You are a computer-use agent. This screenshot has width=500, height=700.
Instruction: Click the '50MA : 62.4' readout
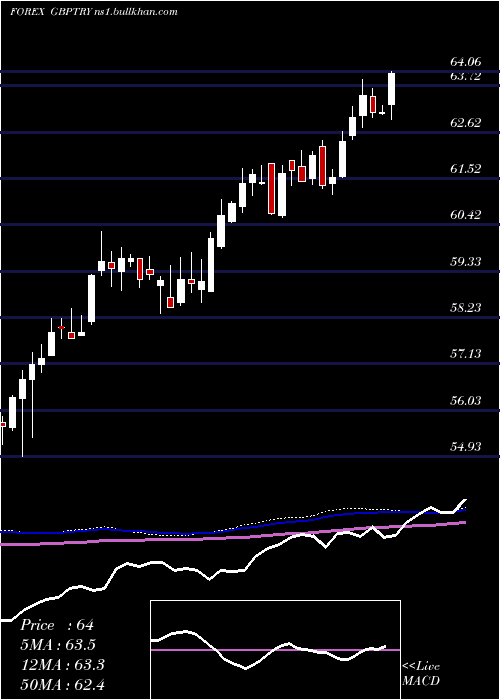[62, 684]
